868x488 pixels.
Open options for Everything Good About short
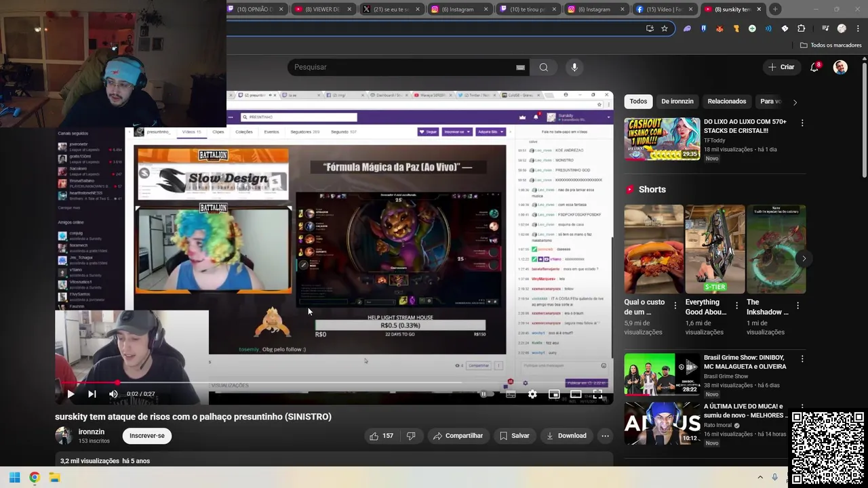(736, 306)
